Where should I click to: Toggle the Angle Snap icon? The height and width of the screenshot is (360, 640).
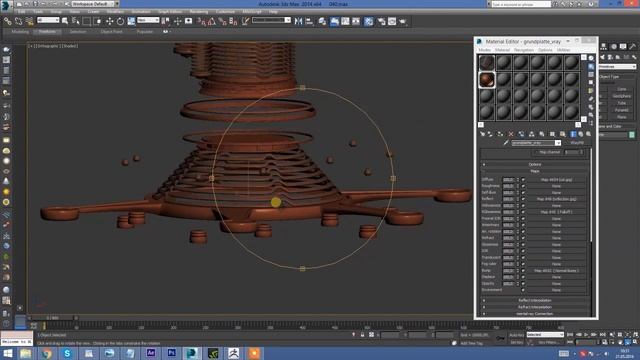[212, 21]
